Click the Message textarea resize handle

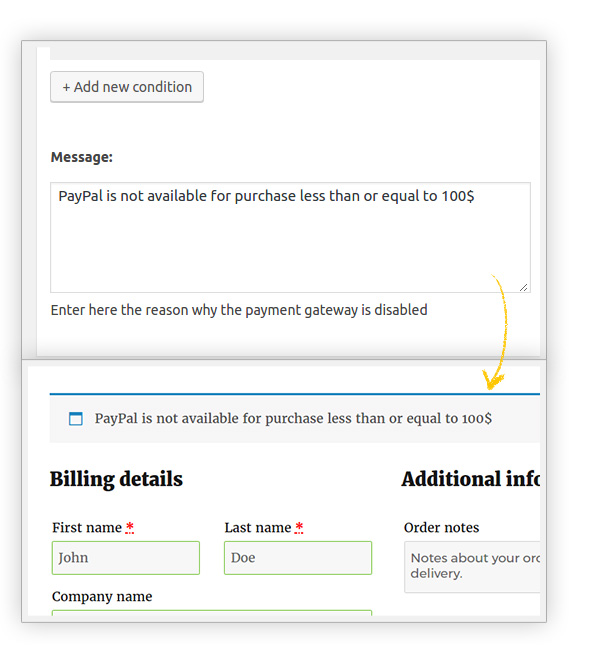tap(524, 286)
